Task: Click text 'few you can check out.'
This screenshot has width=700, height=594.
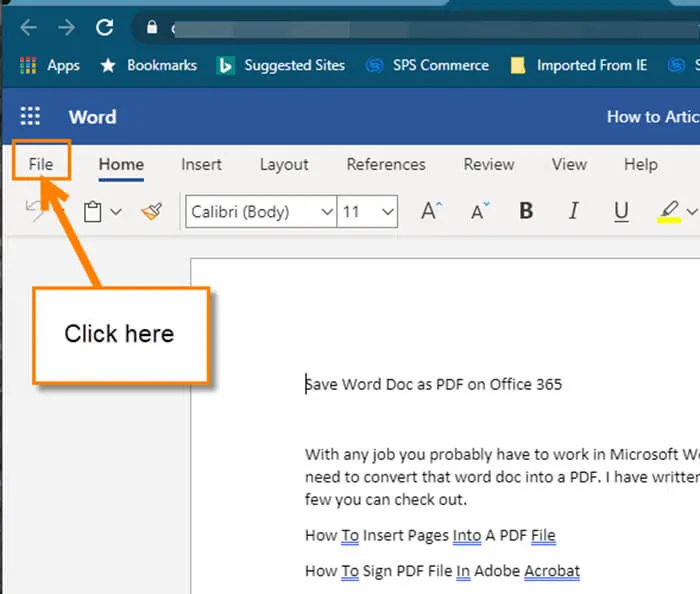Action: click(386, 499)
